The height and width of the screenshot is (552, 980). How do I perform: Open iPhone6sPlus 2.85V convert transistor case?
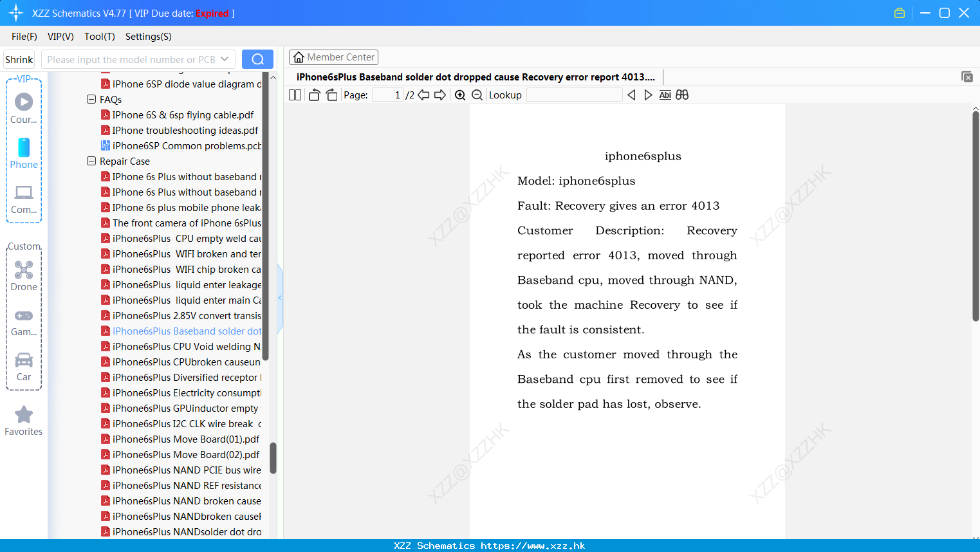click(x=181, y=316)
